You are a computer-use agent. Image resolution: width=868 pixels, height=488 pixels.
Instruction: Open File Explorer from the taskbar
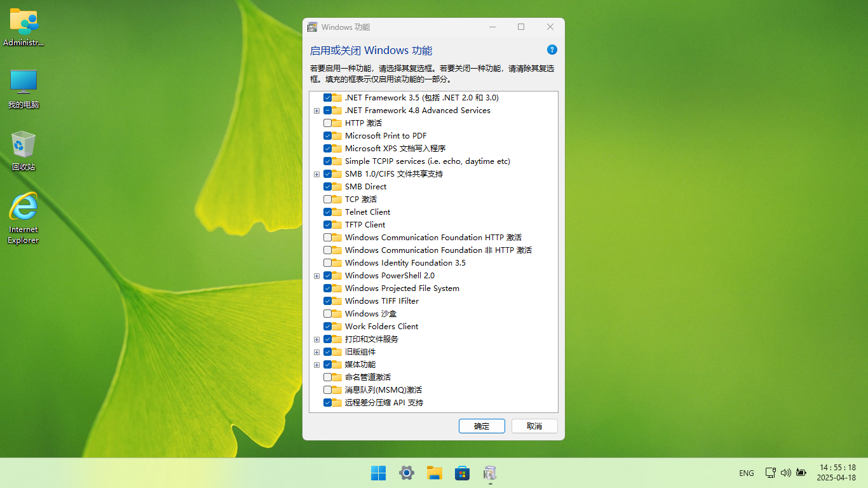[435, 473]
